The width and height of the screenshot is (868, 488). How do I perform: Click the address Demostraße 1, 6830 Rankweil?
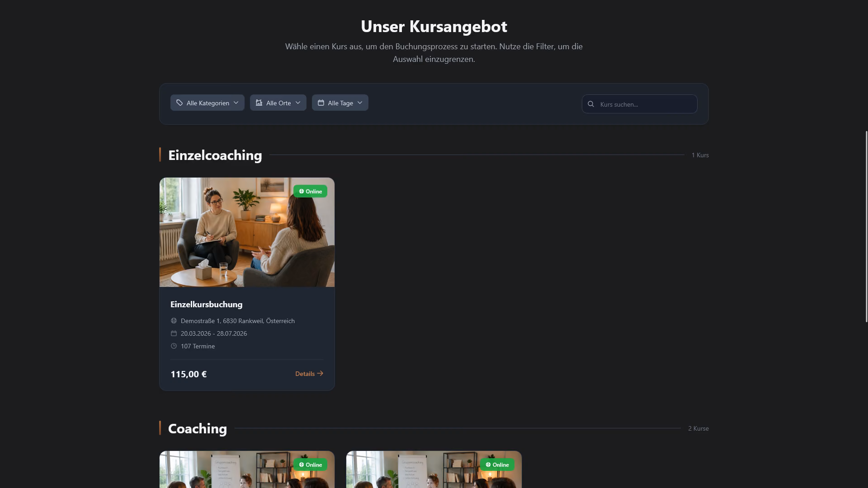point(238,321)
